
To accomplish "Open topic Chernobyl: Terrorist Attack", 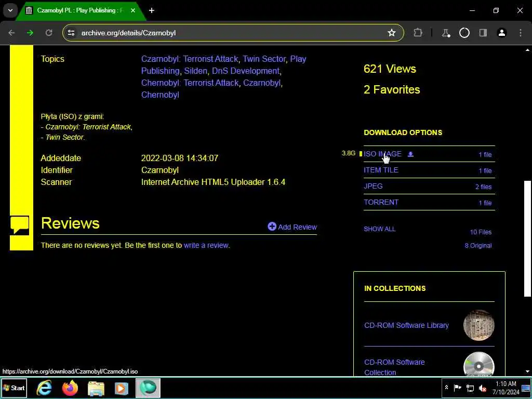I will click(190, 83).
